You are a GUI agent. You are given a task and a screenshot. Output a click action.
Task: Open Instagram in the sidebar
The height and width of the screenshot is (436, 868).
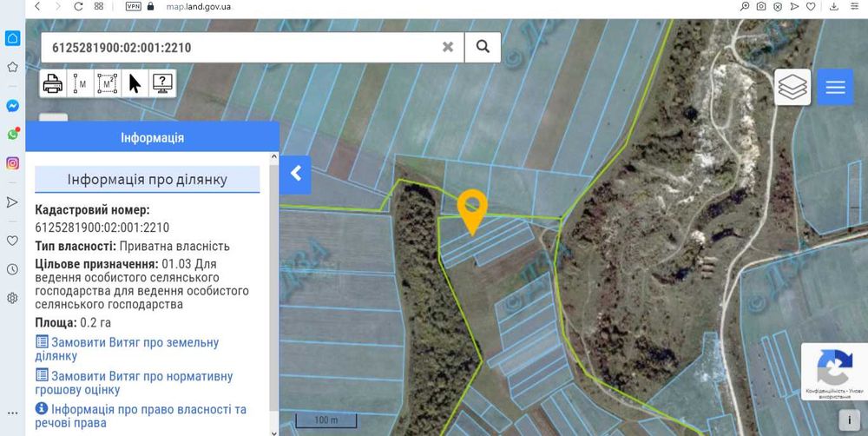click(x=12, y=163)
